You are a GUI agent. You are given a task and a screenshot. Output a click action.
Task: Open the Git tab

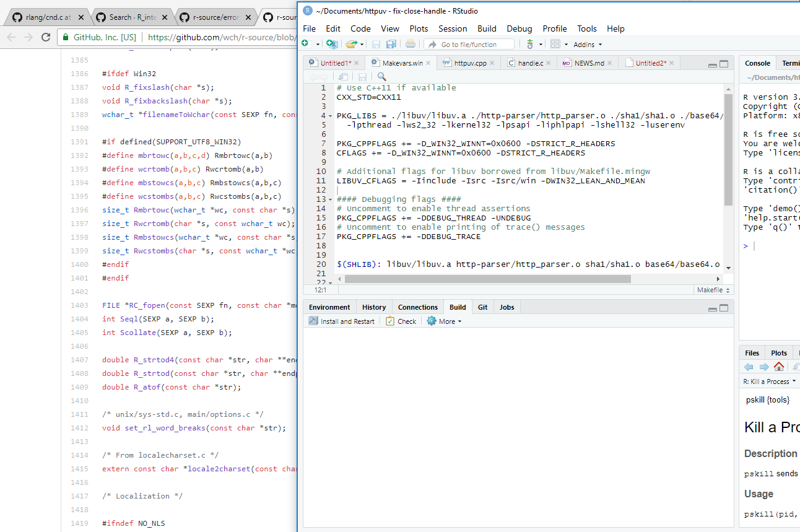tap(482, 307)
